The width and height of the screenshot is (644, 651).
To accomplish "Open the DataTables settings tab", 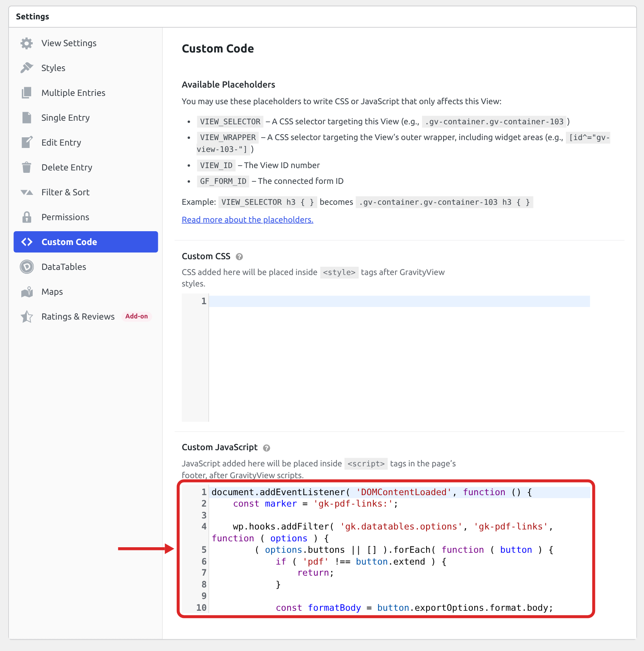I will click(86, 267).
